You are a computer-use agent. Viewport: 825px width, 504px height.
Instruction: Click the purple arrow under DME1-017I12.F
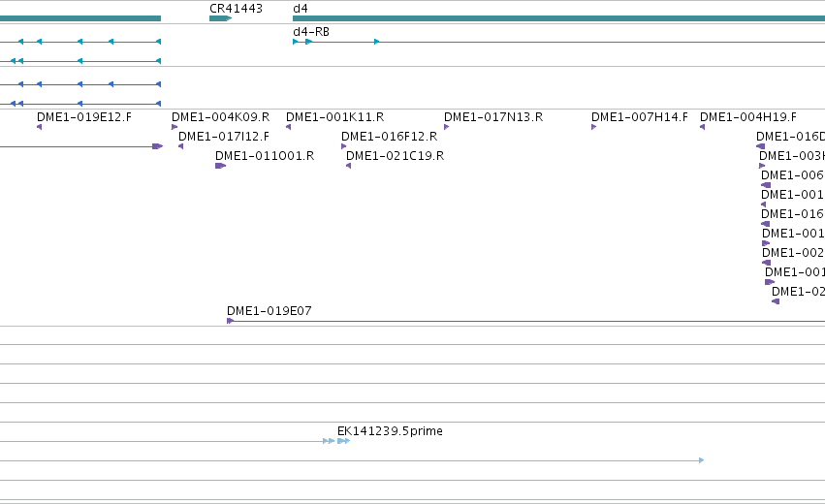pos(180,146)
